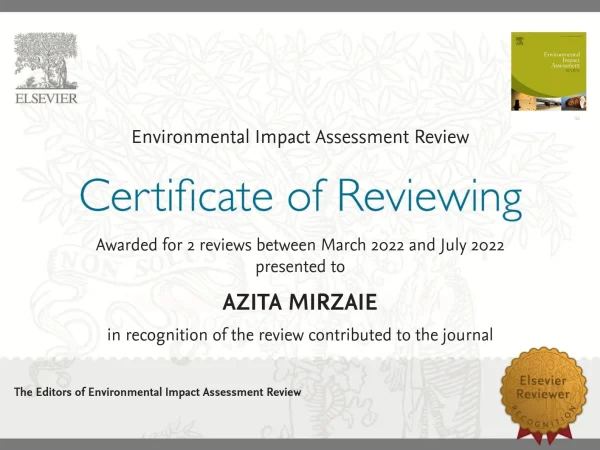Click the ELSEVIER wordmark text

point(46,98)
